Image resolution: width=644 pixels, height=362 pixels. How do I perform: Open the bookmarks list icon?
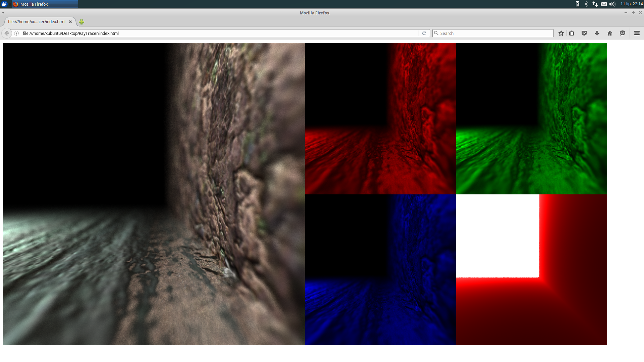coord(572,33)
